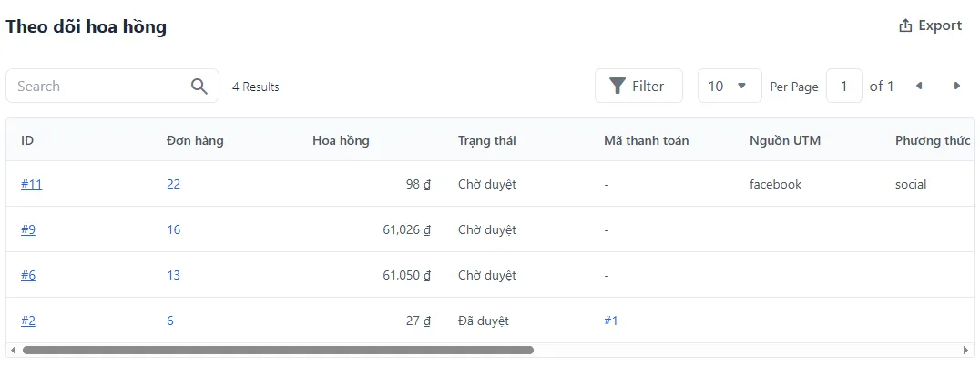Open commission link #6
980x377 pixels.
[x=28, y=276]
